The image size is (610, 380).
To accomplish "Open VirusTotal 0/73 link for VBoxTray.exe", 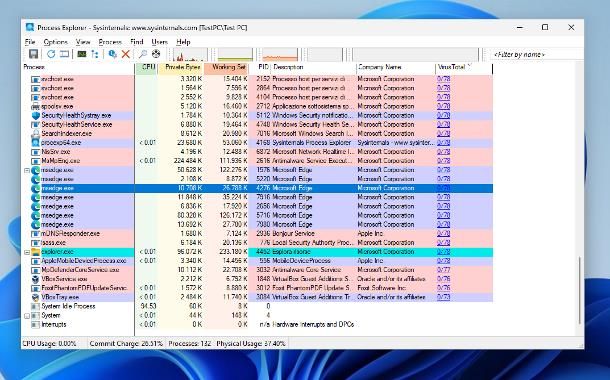I will [x=443, y=297].
